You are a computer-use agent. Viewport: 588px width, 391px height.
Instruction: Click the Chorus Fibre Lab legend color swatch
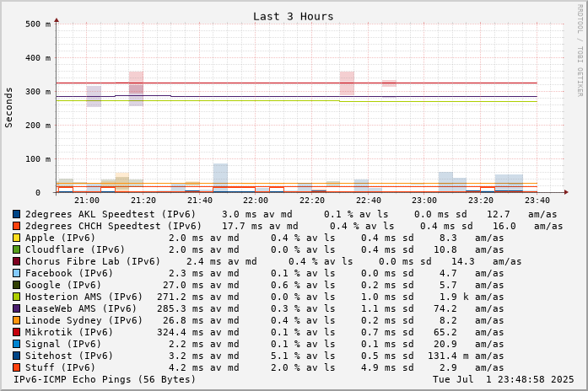16,261
